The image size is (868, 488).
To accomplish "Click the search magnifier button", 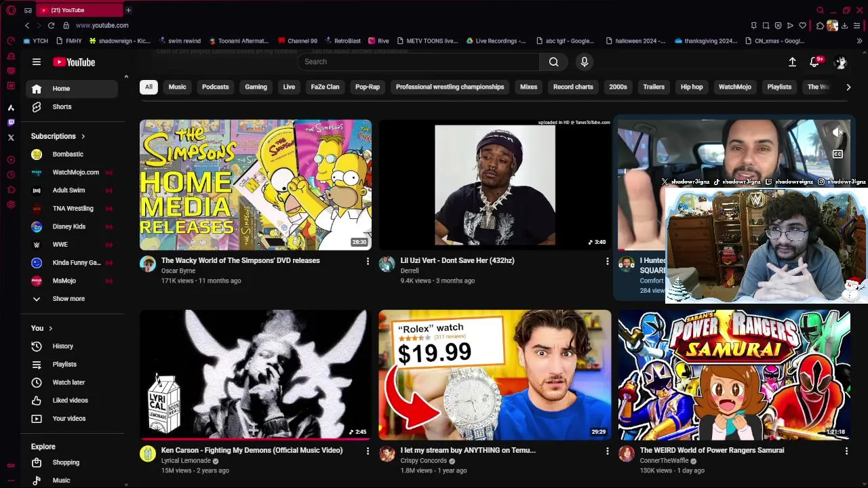I will pyautogui.click(x=553, y=62).
